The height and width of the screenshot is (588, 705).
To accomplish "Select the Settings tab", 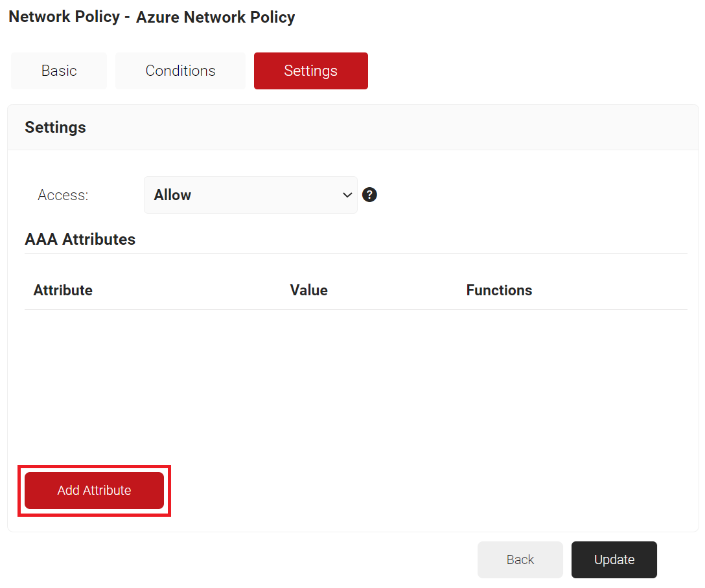I will click(310, 71).
